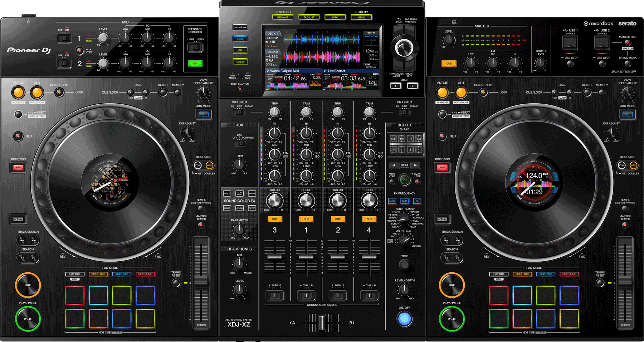Activate SLIP mode on left deck
This screenshot has height=342, width=644.
(x=18, y=136)
